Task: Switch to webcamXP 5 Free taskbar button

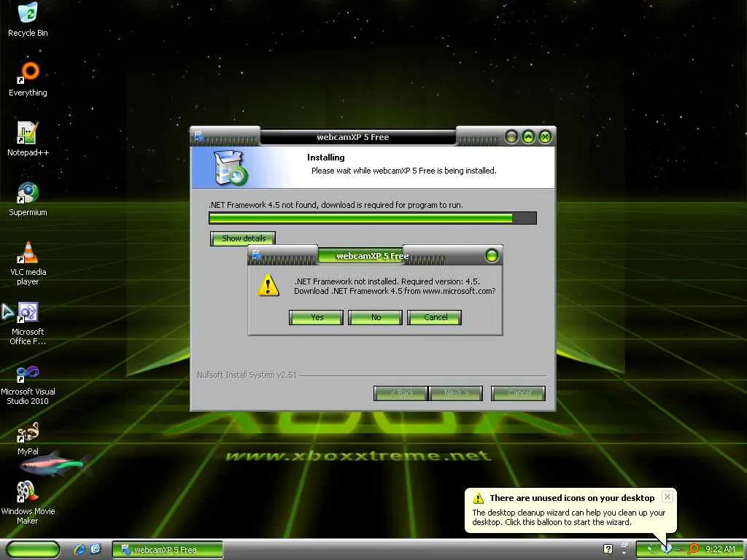Action: tap(167, 550)
